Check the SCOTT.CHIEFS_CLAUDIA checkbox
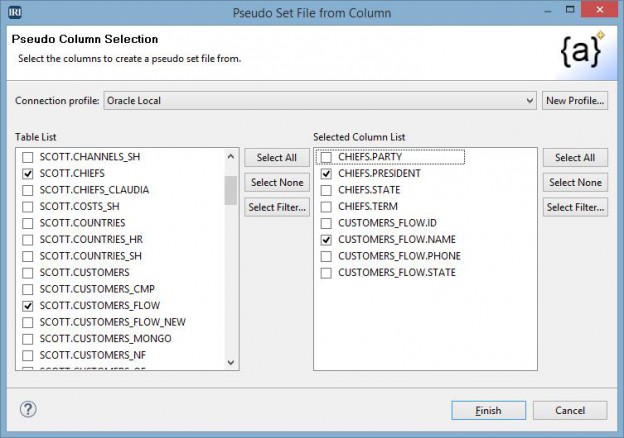Image resolution: width=624 pixels, height=438 pixels. coord(27,190)
